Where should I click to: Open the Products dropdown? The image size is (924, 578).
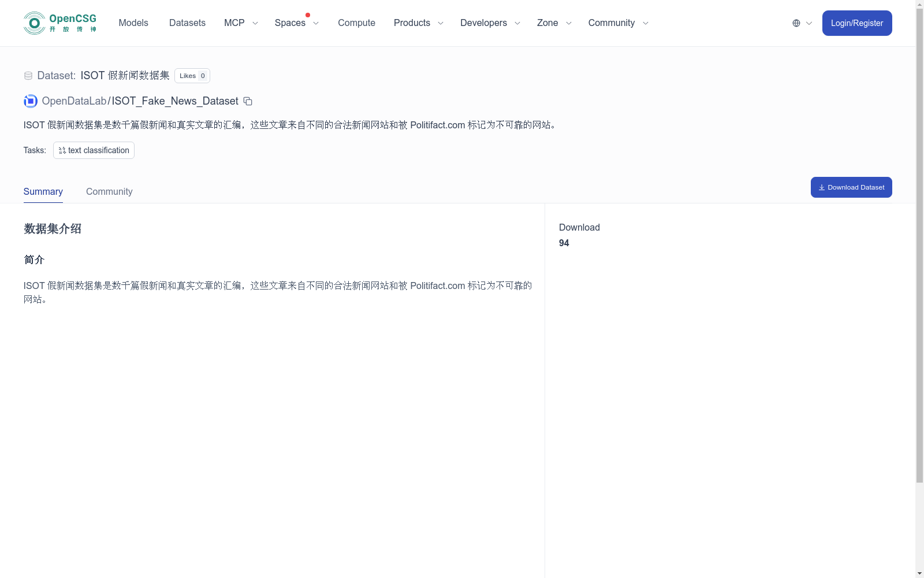(418, 23)
